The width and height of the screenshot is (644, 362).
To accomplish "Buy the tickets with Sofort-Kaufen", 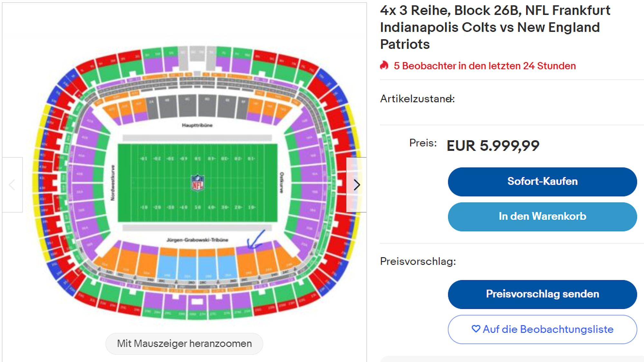I will click(x=542, y=181).
